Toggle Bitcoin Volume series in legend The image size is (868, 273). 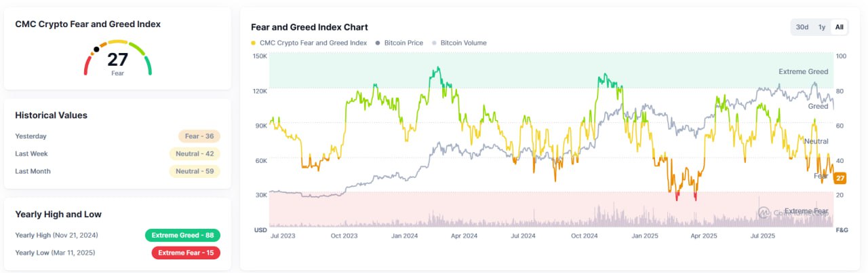(x=463, y=43)
